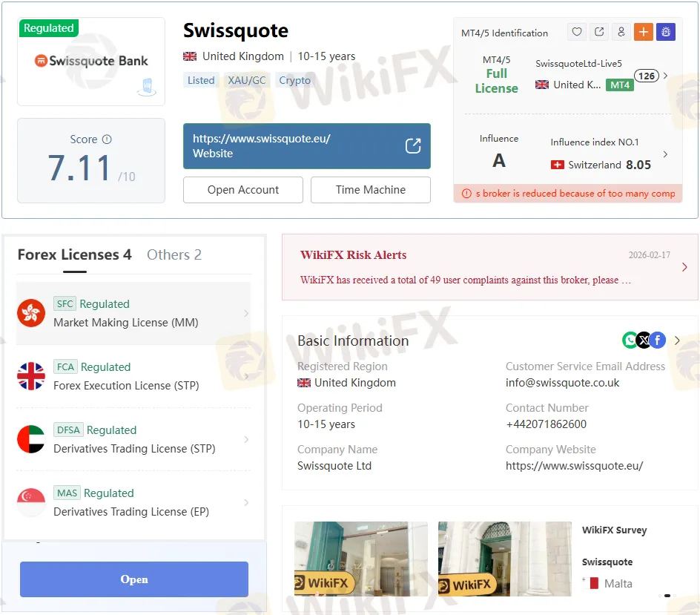700x615 pixels.
Task: Click the MAS regulator tag
Action: pyautogui.click(x=67, y=493)
